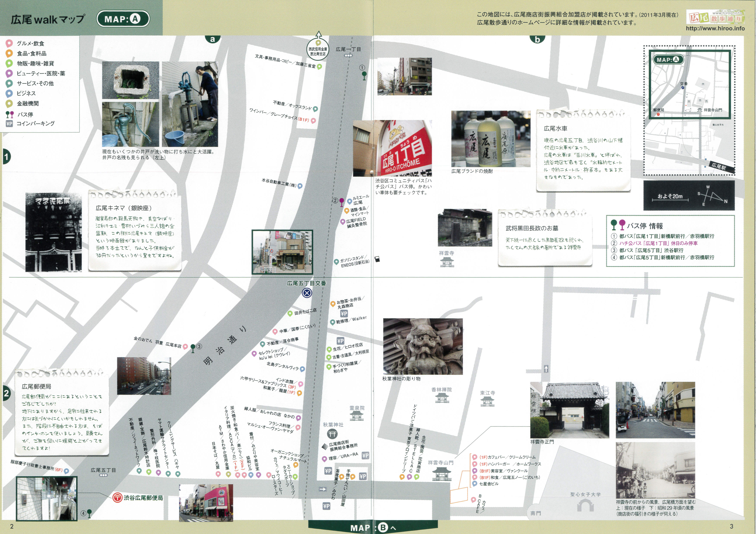
Task: Click the red 渋谷広尾郵便局 post office symbol
Action: click(117, 497)
